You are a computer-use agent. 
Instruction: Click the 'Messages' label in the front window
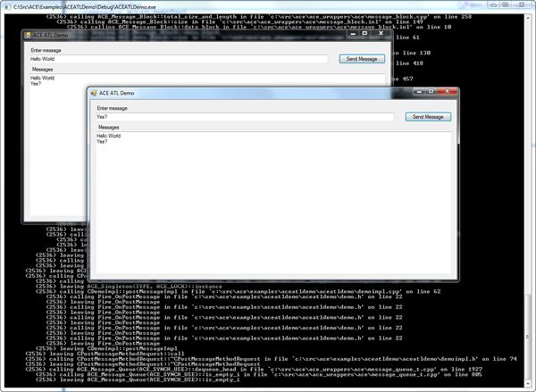click(x=109, y=127)
